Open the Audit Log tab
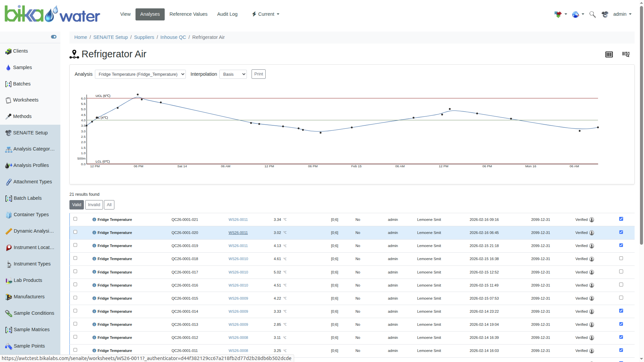Viewport: 644px width, 362px height. pos(227,14)
